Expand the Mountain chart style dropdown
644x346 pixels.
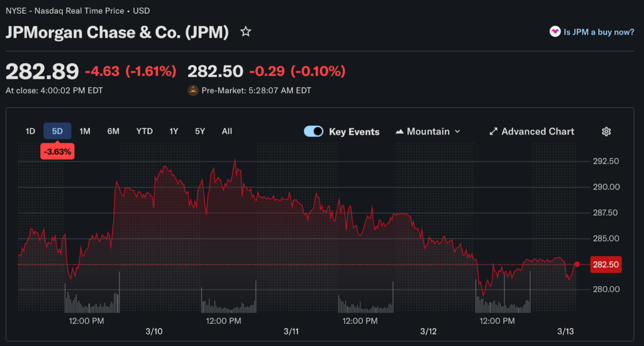point(457,131)
